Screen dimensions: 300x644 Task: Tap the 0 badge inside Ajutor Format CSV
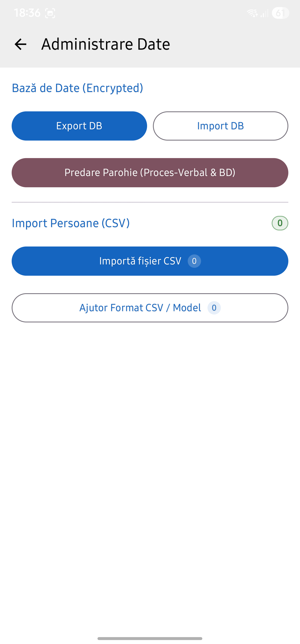point(214,308)
